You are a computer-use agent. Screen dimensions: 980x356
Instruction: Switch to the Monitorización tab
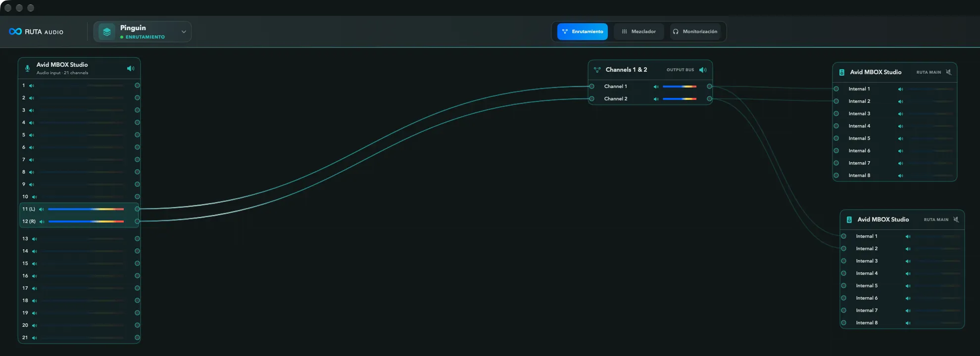(695, 32)
